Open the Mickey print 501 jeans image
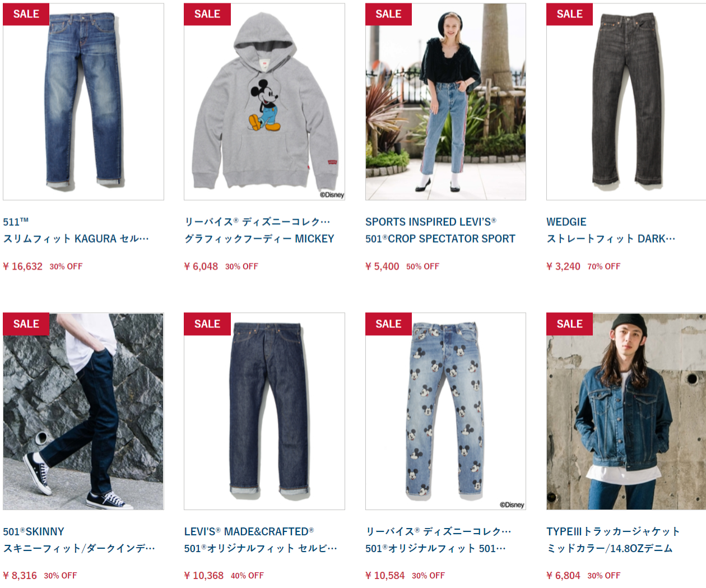 point(445,411)
